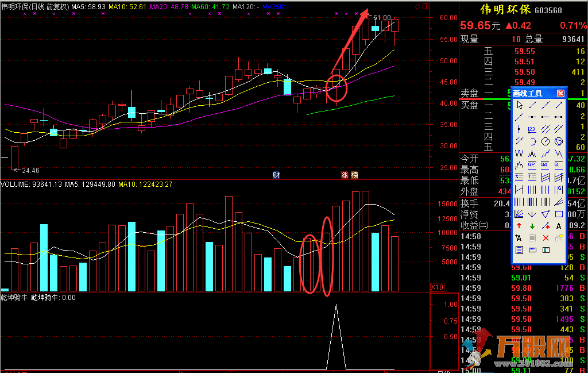Click the MA20: 48.78 indicator label

click(169, 7)
